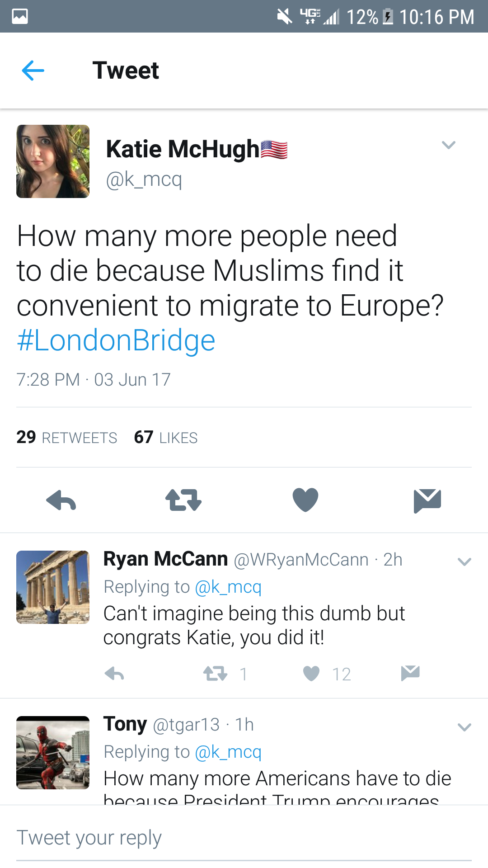The width and height of the screenshot is (488, 868).
Task: Share Ryan McCann's reply by message
Action: (410, 673)
